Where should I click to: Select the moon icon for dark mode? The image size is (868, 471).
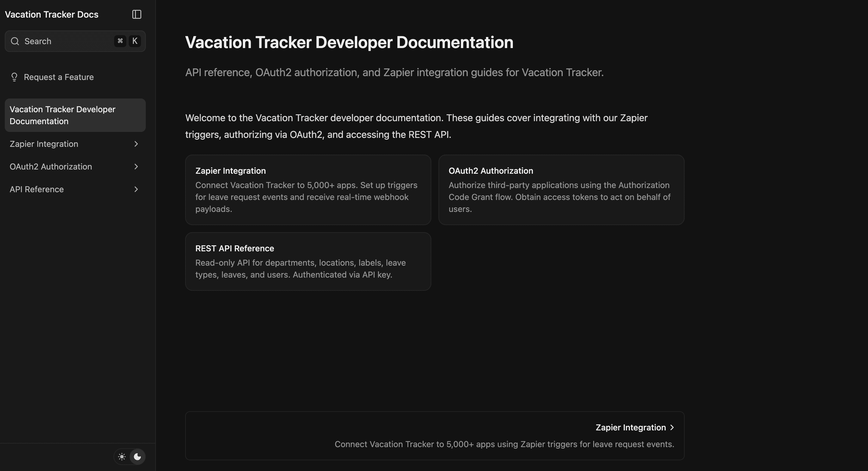click(137, 456)
